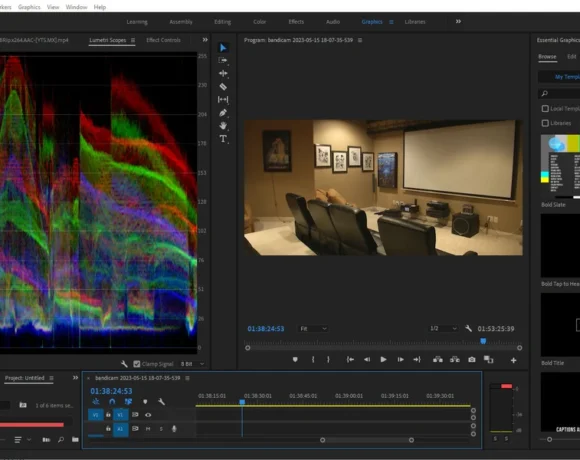
Task: Check the Local Templates checkbox
Action: pyautogui.click(x=545, y=108)
